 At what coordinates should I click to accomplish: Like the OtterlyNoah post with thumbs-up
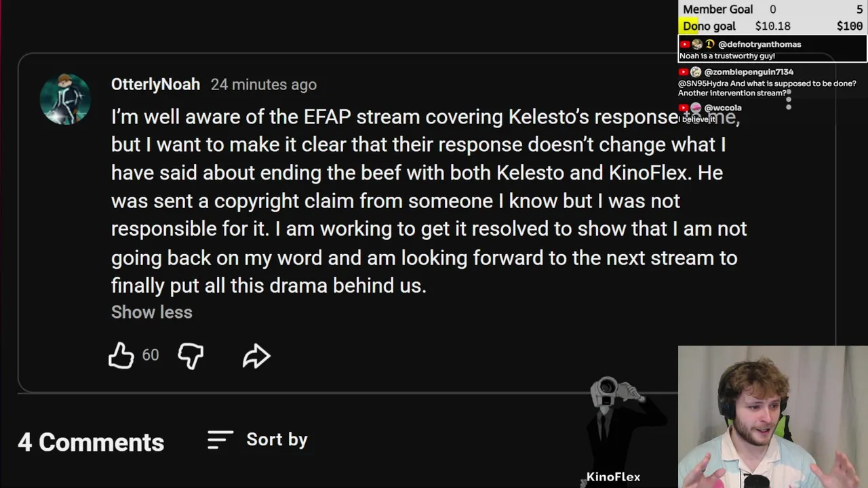click(x=121, y=356)
